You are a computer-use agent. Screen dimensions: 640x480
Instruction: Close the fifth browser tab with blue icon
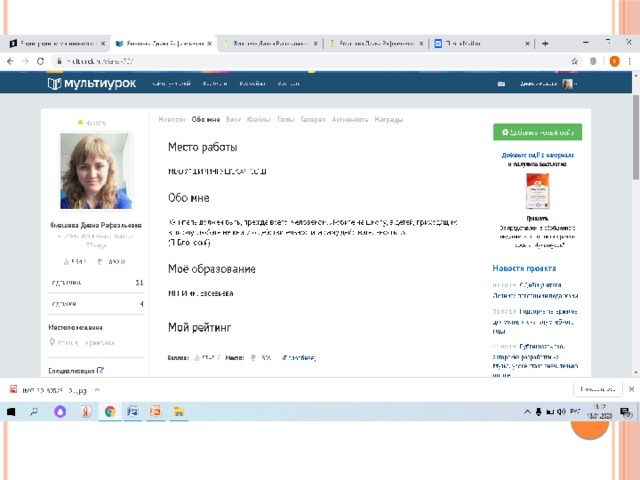coord(527,43)
